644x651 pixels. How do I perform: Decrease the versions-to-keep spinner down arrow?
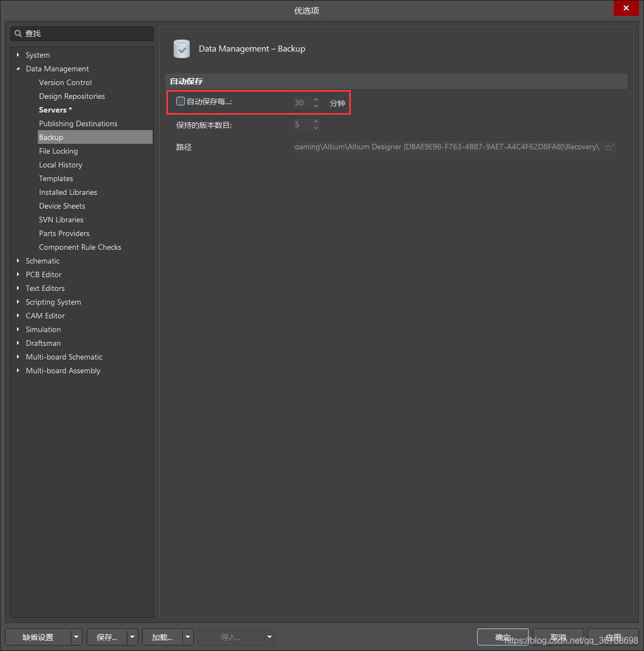tap(316, 128)
